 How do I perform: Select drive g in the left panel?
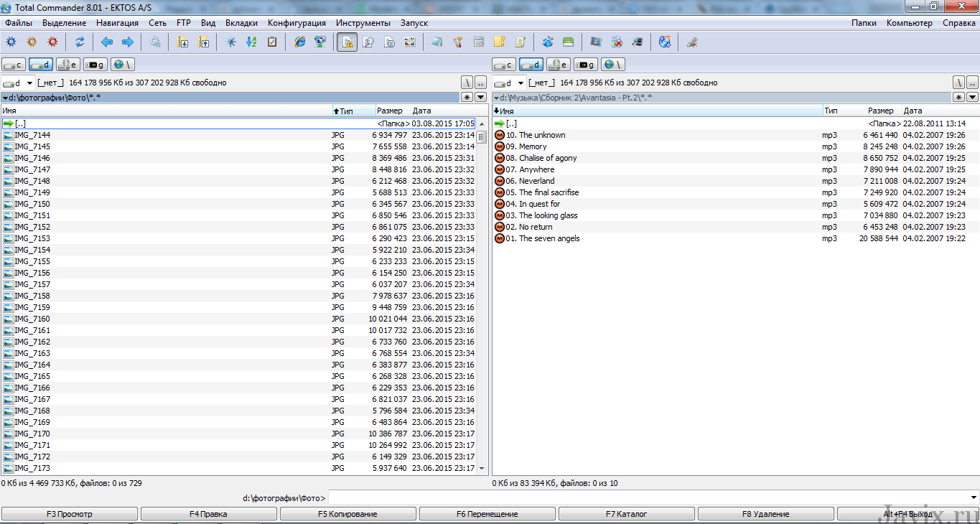click(x=95, y=65)
